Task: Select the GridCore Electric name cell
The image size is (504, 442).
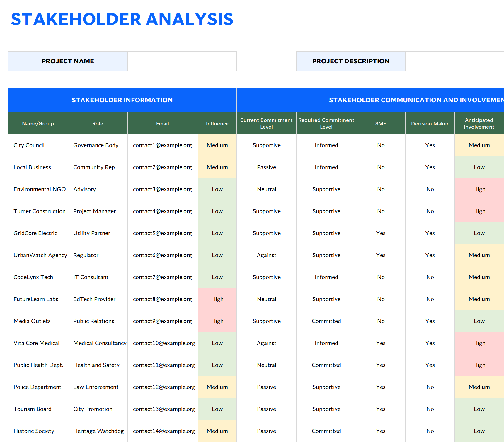Action: tap(38, 233)
